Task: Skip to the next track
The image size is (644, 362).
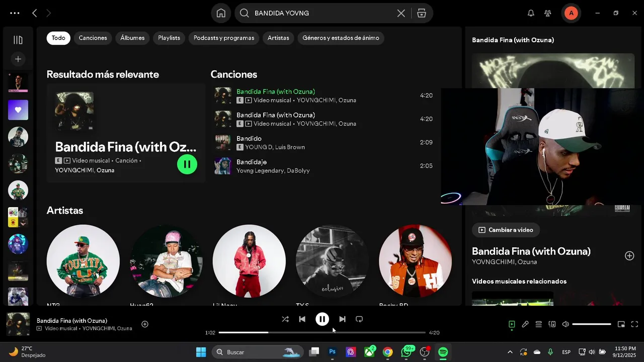Action: [x=342, y=319]
